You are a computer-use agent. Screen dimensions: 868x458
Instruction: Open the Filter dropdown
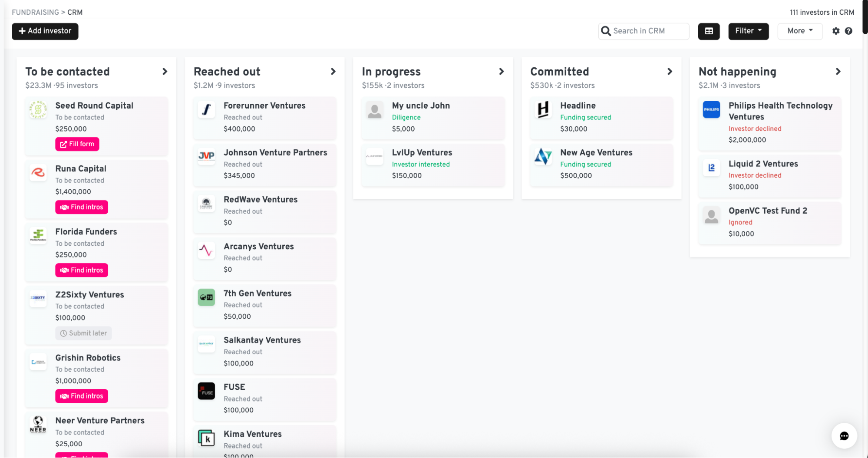tap(748, 31)
